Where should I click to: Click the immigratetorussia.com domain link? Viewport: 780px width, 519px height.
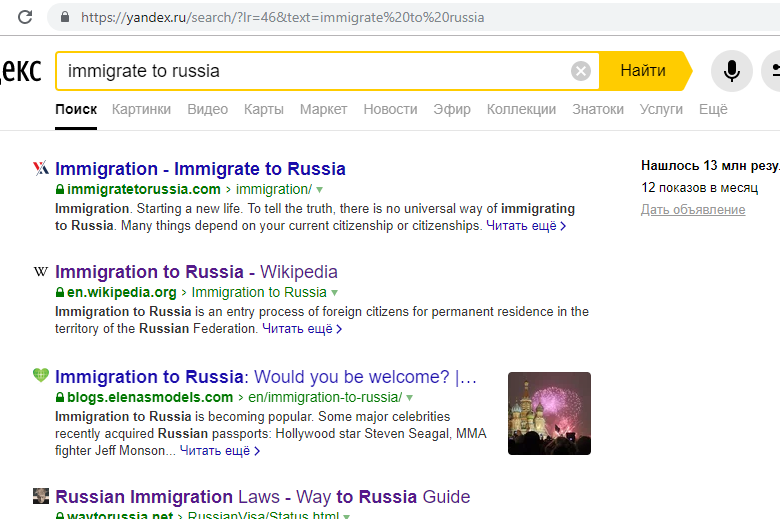[144, 189]
